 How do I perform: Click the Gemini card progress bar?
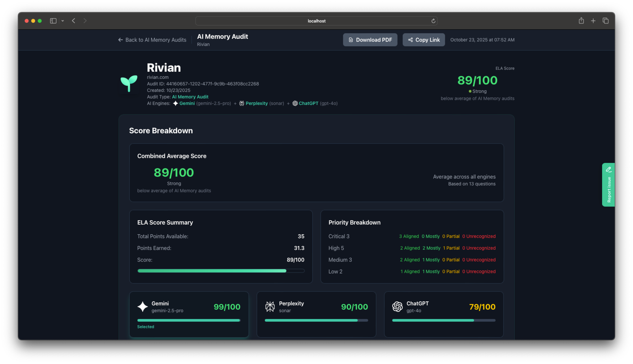pos(189,320)
